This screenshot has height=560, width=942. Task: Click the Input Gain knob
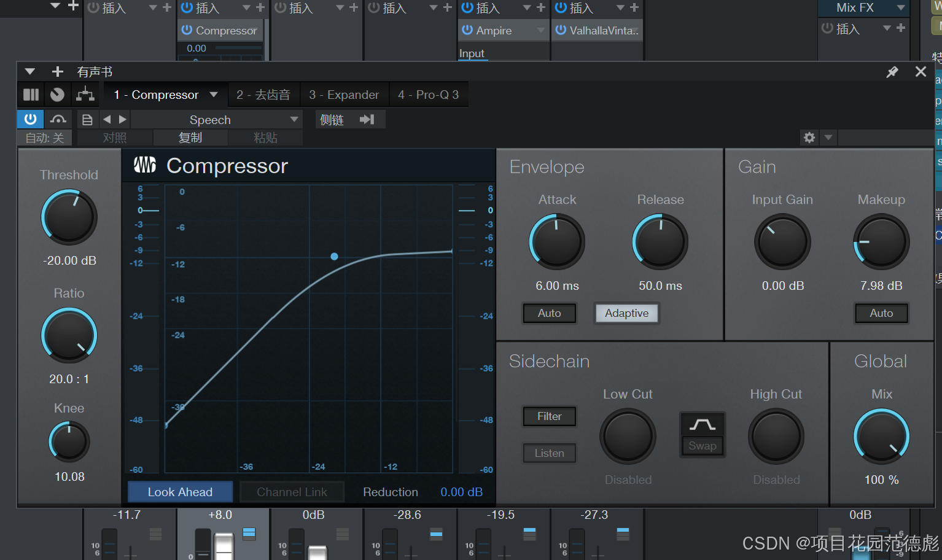(782, 241)
